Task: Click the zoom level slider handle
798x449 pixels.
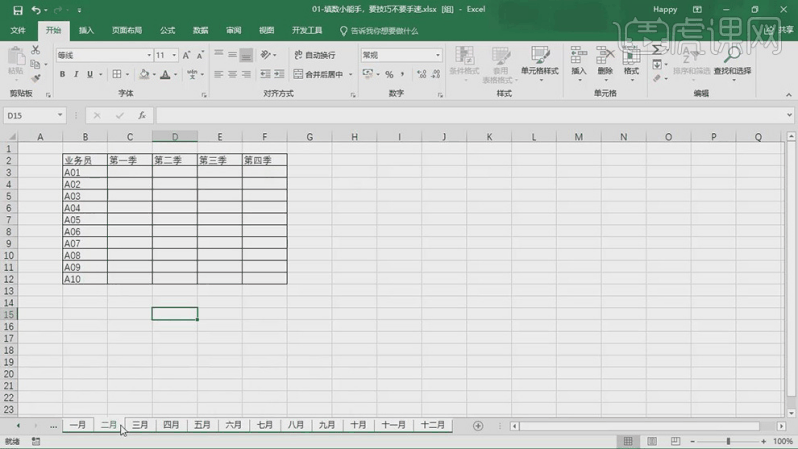Action: (728, 441)
